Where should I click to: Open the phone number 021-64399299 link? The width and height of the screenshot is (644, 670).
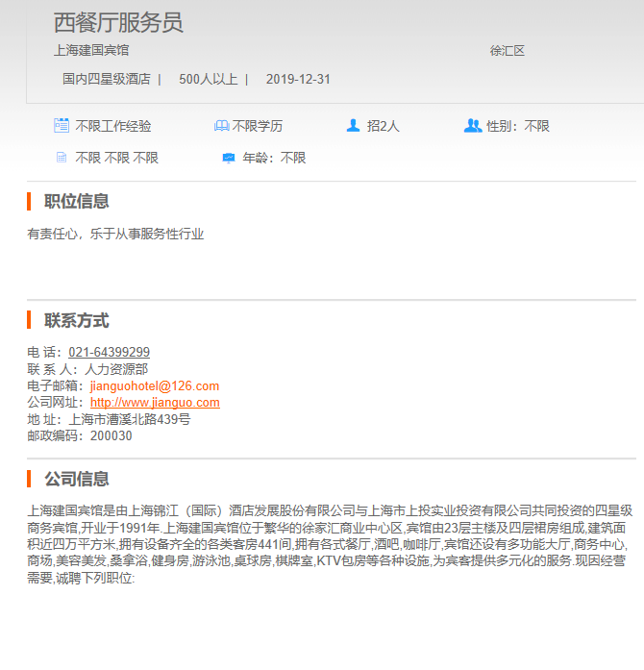[109, 353]
